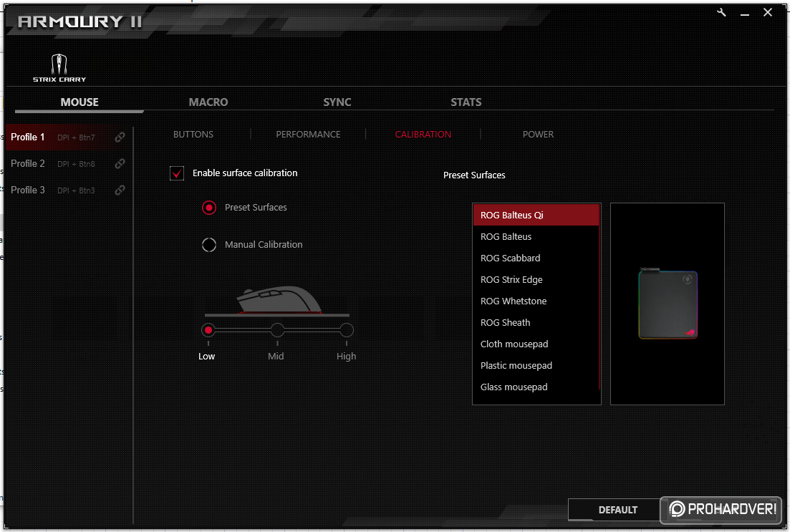Click the DPI + Btn3 shortcut label

(76, 190)
